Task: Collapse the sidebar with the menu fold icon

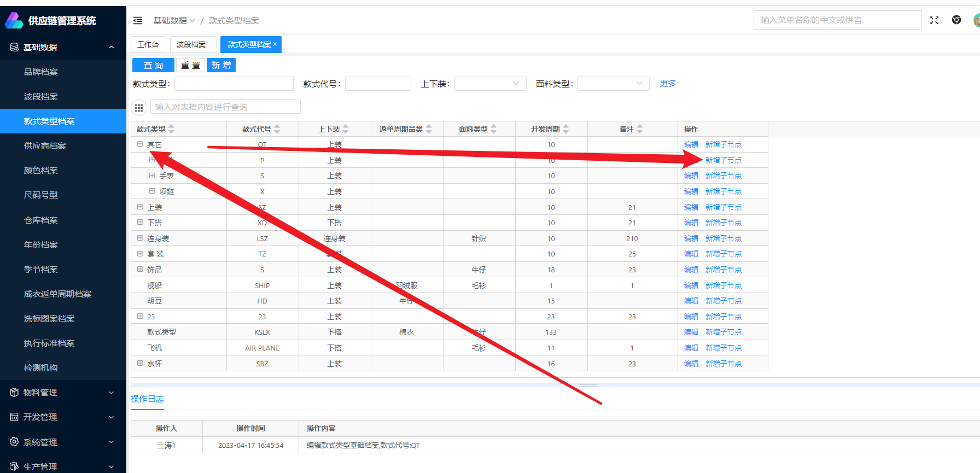Action: pos(138,21)
